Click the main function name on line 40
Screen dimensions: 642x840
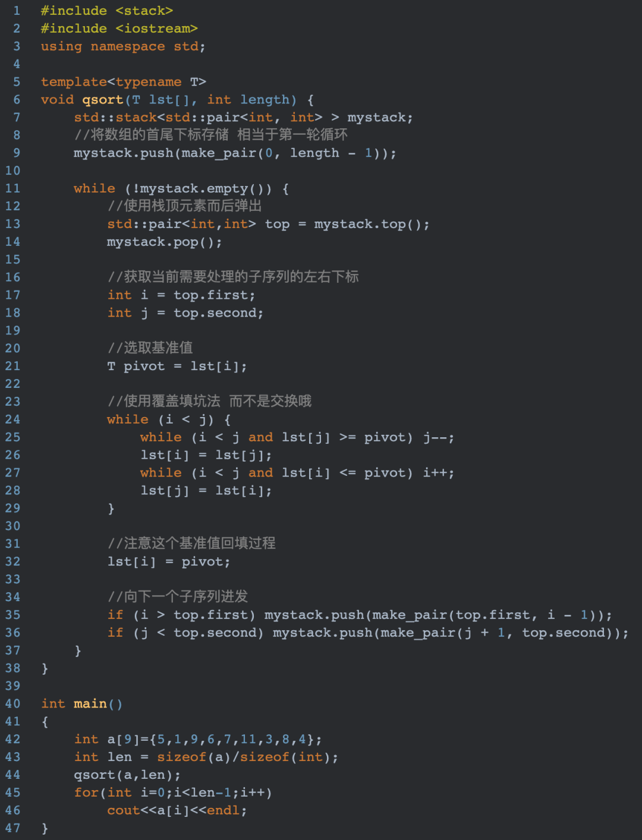click(x=90, y=704)
